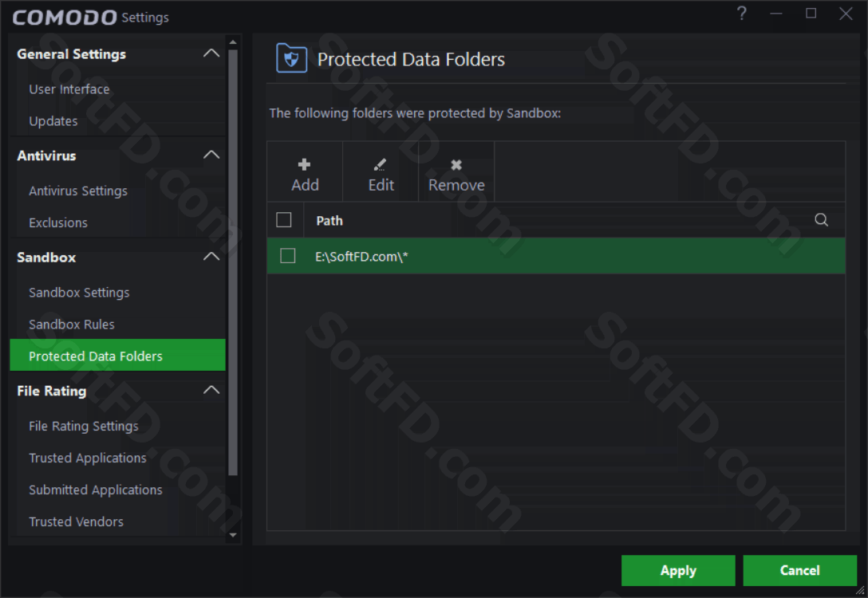Click the sidebar vertical scrollbar thumb

click(x=233, y=262)
